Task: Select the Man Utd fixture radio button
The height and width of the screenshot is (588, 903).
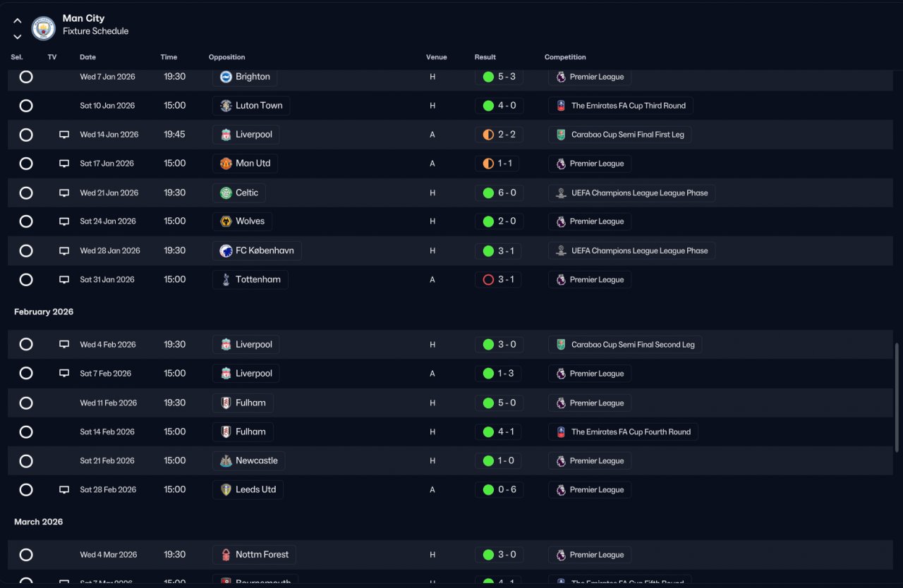Action: (x=26, y=164)
